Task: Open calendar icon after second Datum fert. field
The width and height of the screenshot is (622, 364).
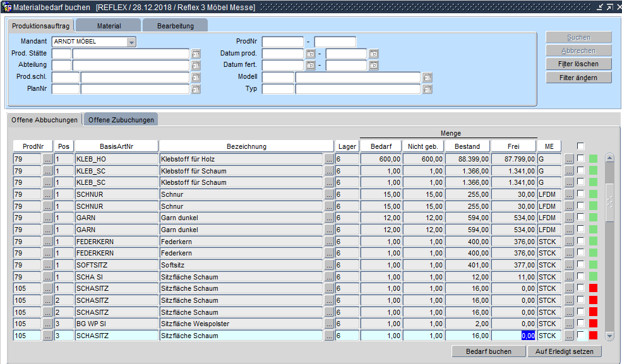Action: 374,66
